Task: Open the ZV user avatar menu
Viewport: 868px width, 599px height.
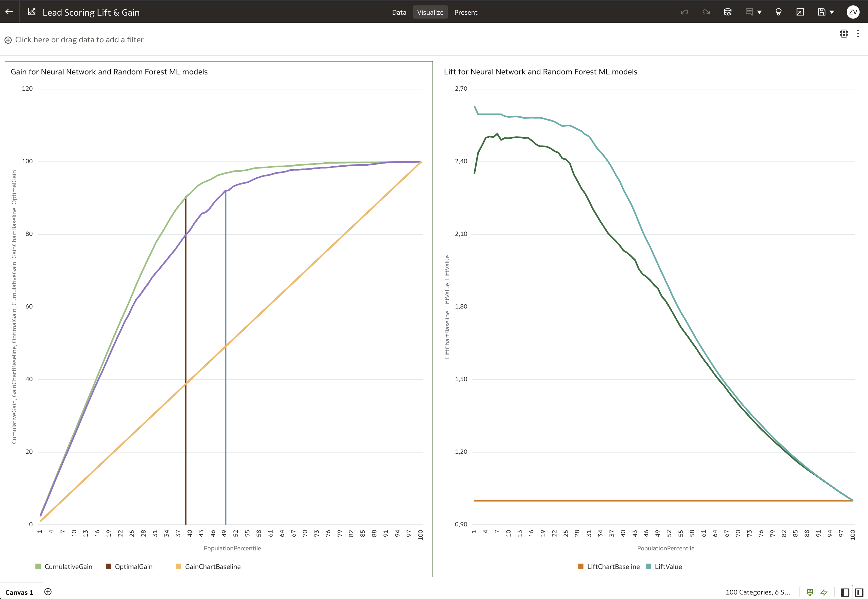Action: coord(853,12)
